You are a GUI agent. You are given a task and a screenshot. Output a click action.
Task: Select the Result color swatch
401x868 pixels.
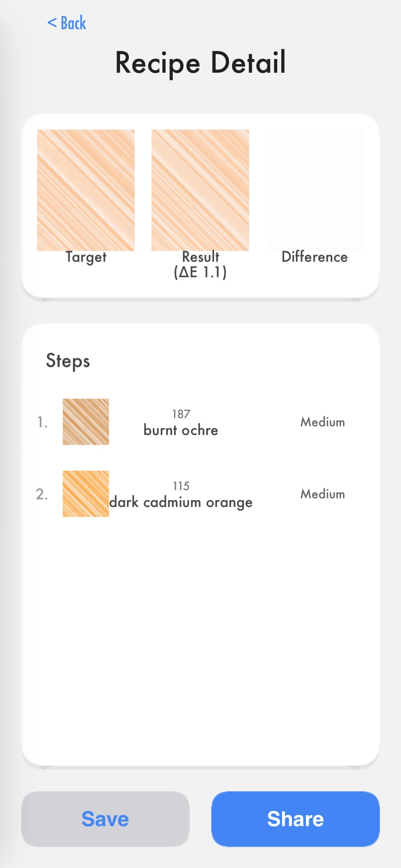point(200,190)
